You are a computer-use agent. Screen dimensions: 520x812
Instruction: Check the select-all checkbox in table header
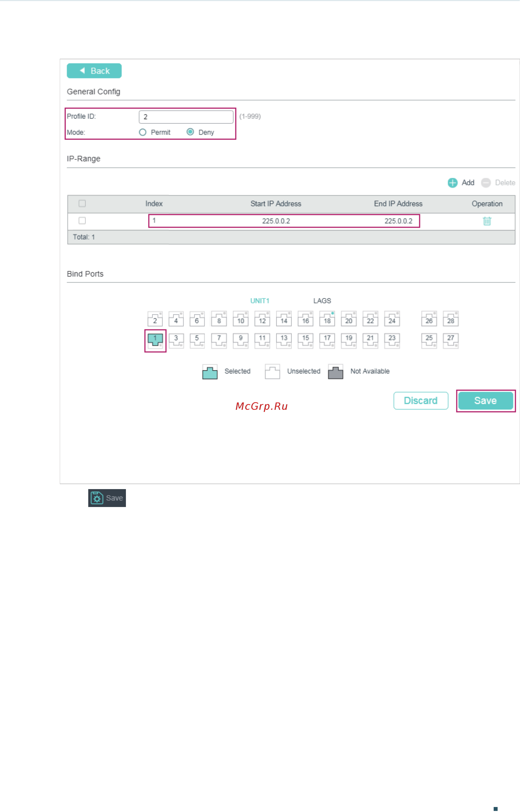tap(82, 204)
